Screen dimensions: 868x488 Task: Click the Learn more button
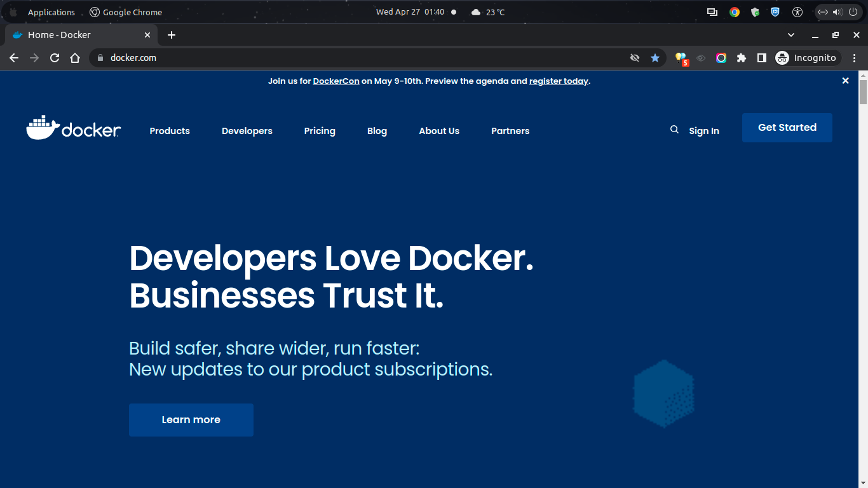click(x=191, y=420)
